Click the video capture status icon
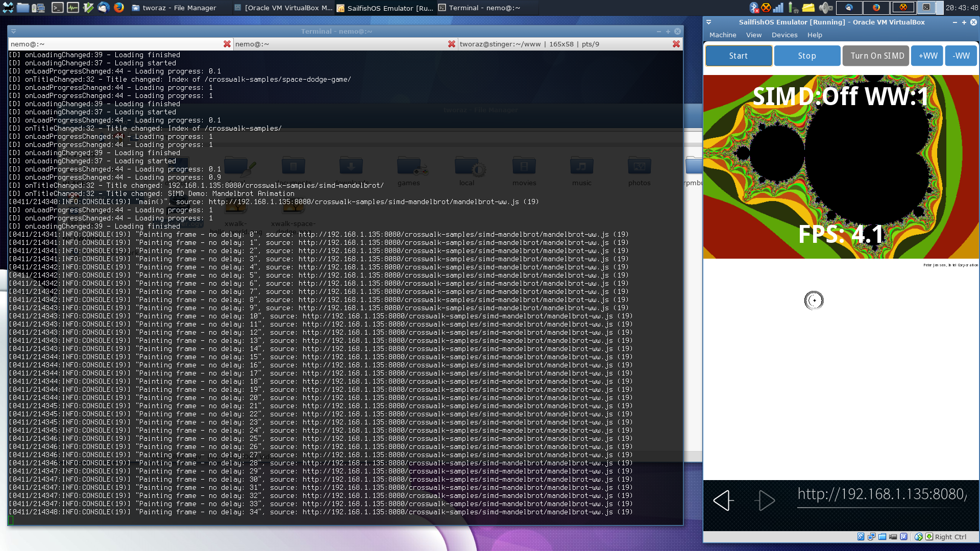Screen dimensions: 980x551 point(893,537)
